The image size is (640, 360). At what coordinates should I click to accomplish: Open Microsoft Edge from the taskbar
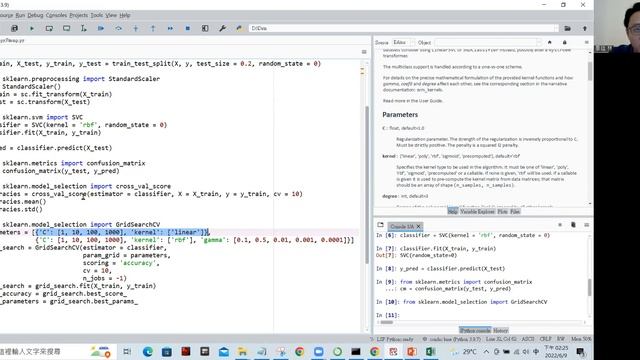coord(148,351)
